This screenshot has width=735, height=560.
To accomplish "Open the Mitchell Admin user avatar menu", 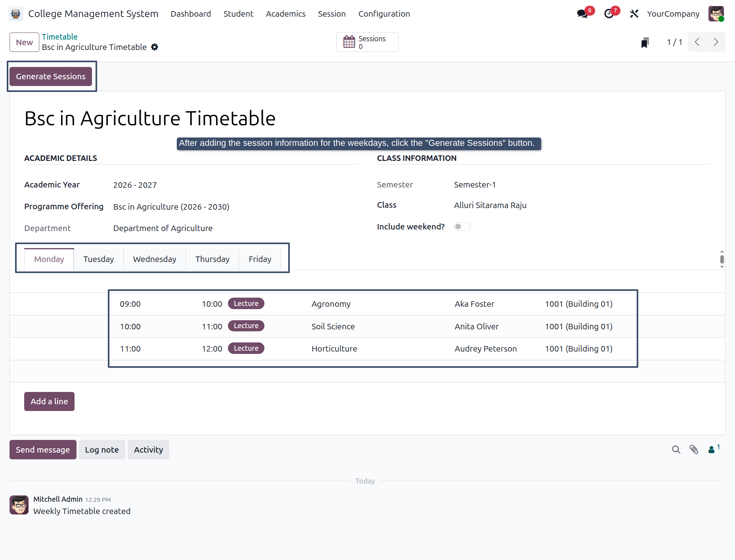I will (716, 14).
